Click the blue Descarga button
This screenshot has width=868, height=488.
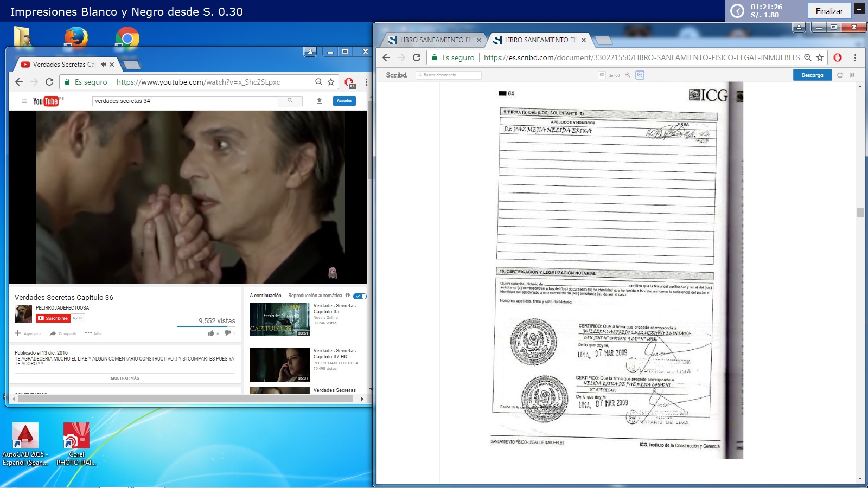pos(812,75)
